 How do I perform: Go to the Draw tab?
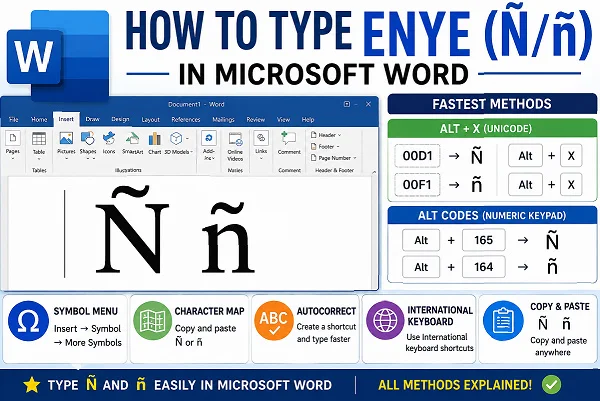(92, 119)
